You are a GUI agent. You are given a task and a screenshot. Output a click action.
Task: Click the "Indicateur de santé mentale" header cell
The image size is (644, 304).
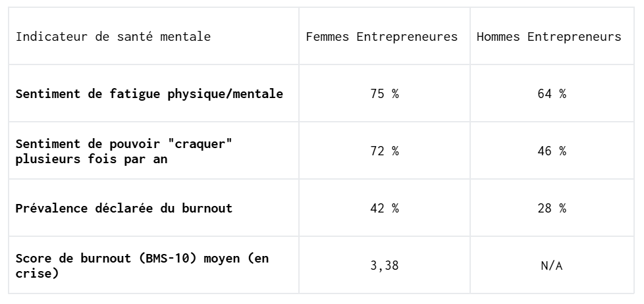coord(113,37)
